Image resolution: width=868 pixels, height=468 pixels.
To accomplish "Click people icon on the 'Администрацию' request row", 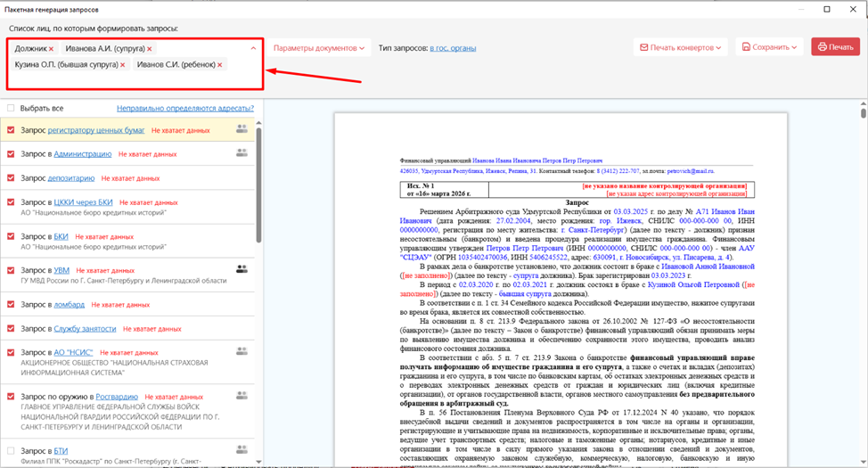I will (242, 153).
